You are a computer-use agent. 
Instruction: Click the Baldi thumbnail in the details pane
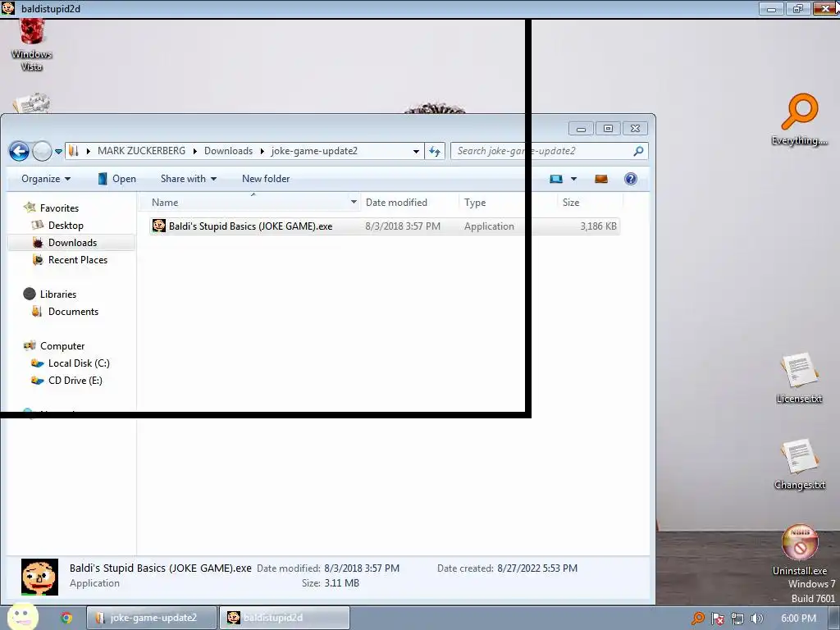click(39, 577)
